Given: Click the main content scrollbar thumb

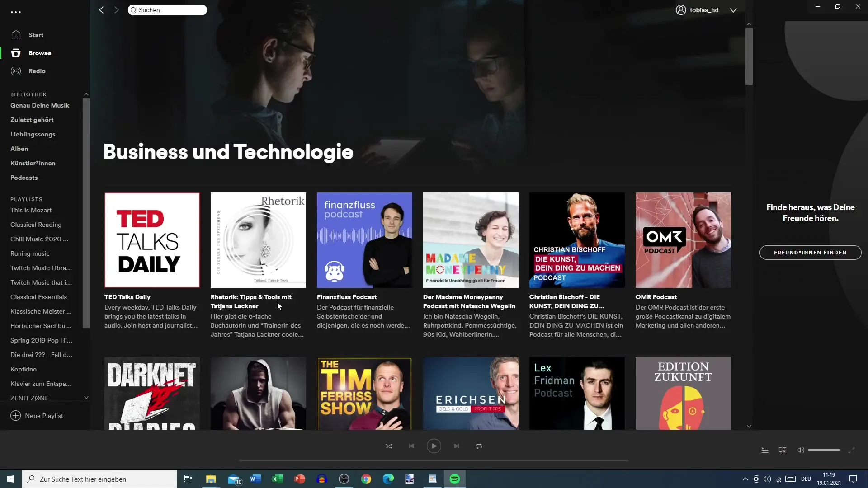Looking at the screenshot, I should 749,56.
